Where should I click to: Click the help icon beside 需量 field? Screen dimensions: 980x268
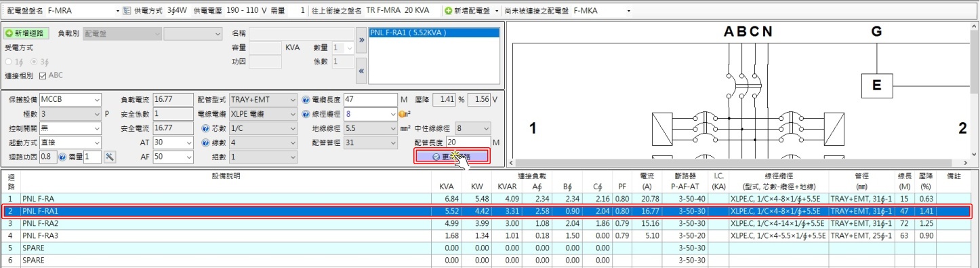click(62, 157)
